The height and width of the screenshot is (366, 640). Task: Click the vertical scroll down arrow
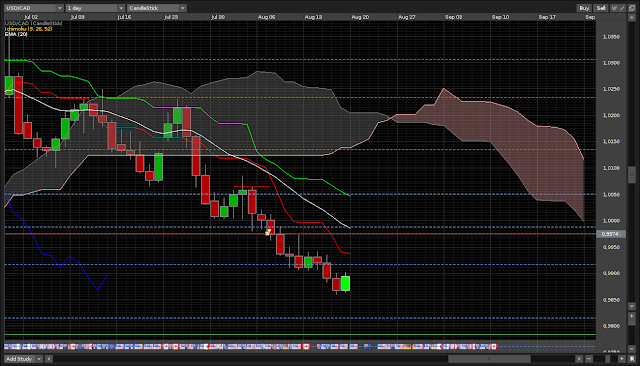pos(632,306)
